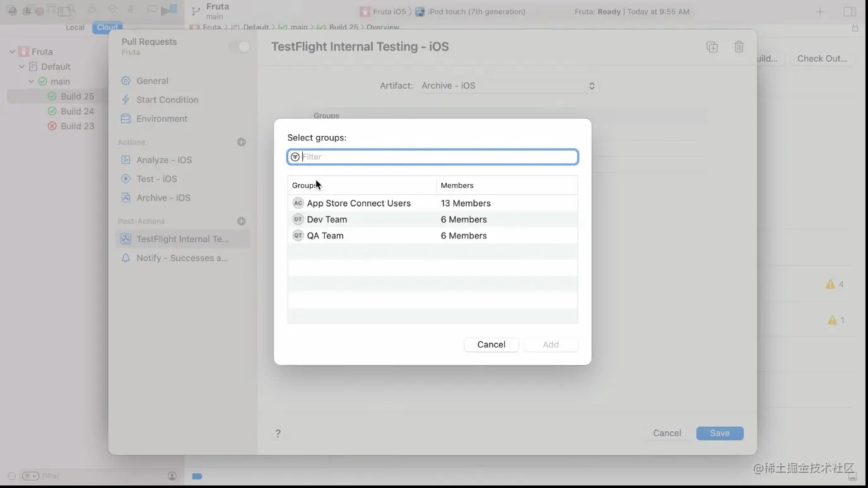The height and width of the screenshot is (488, 868).
Task: Duplicate the TestFlight post-action
Action: [712, 47]
